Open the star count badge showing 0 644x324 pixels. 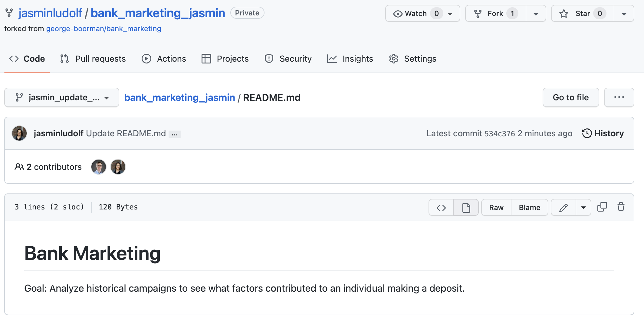(x=600, y=14)
